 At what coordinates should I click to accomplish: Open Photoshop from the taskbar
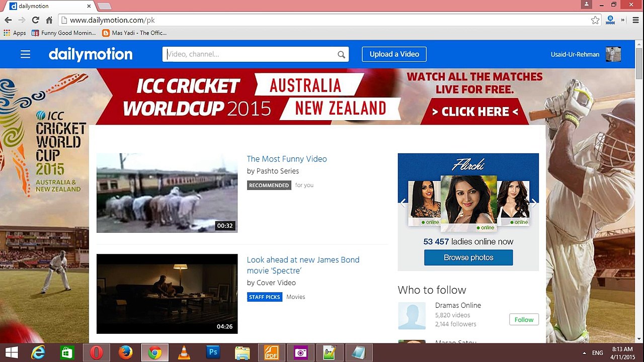tap(213, 352)
